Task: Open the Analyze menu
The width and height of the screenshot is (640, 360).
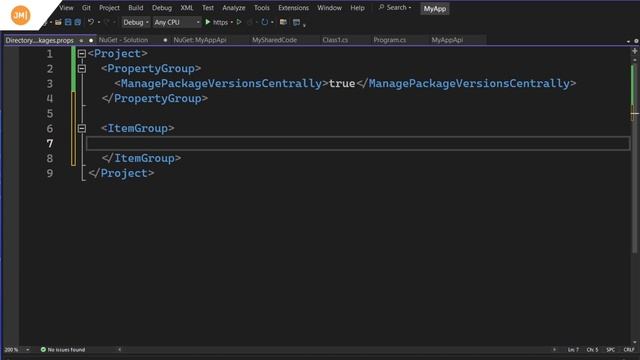Action: tap(233, 8)
